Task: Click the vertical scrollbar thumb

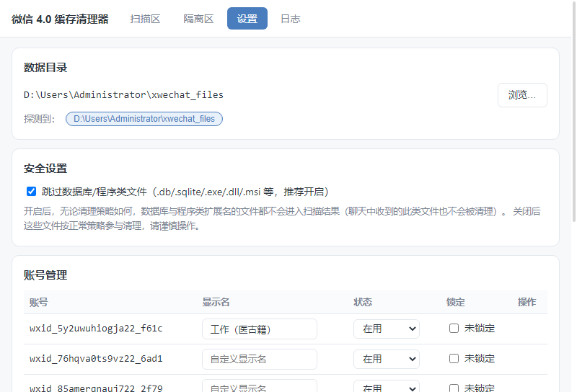Action: (573, 110)
